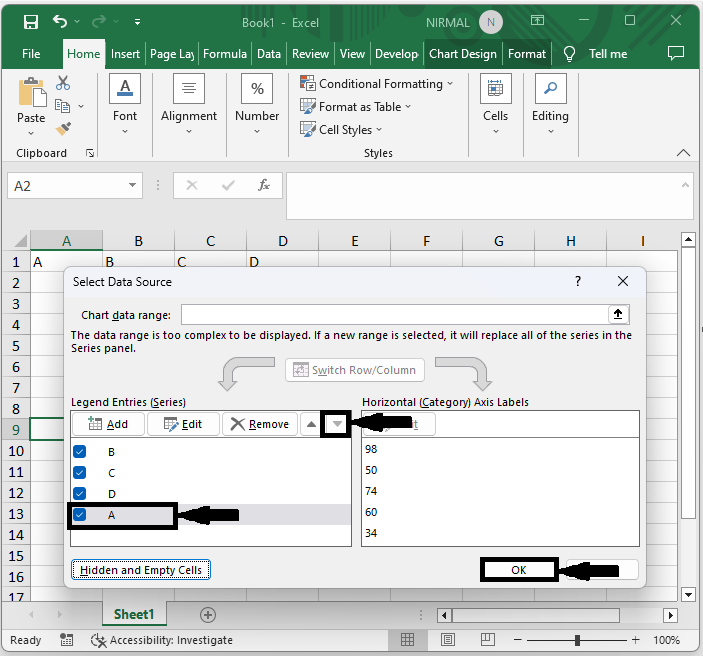Switch to Page Layout view icon

tap(447, 639)
